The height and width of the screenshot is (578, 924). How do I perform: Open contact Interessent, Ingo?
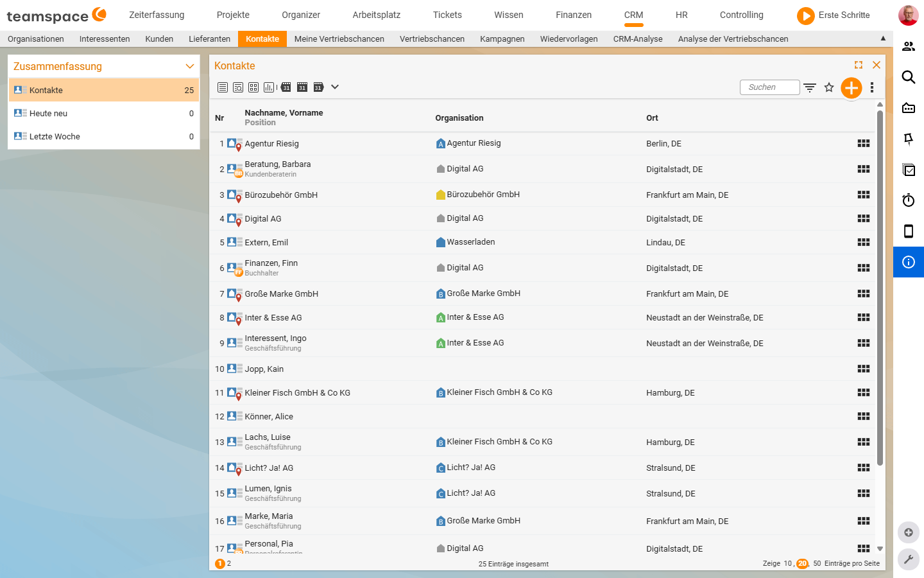click(275, 338)
